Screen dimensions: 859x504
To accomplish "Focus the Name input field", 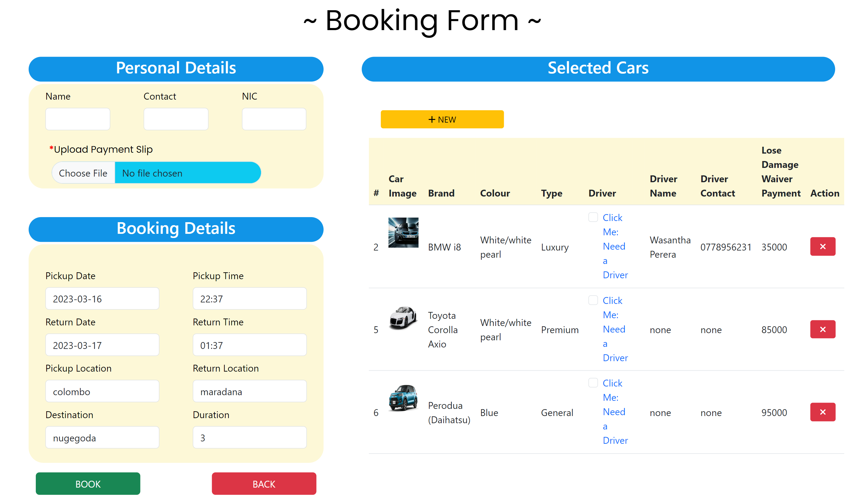I will coord(78,119).
